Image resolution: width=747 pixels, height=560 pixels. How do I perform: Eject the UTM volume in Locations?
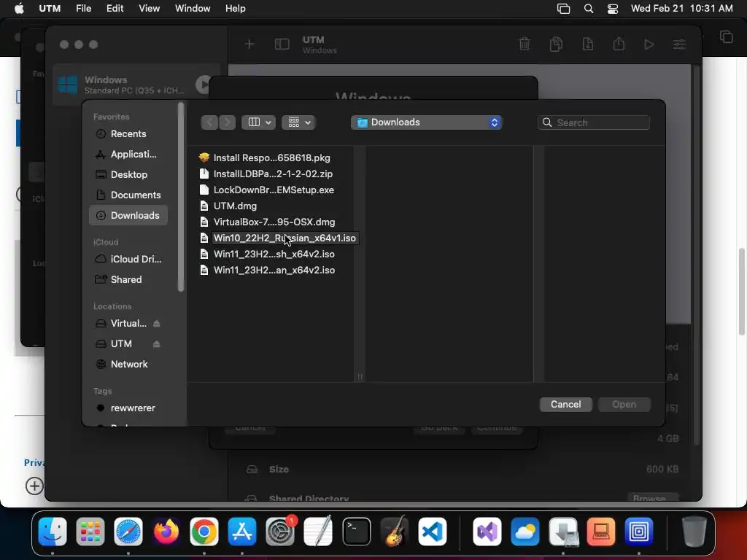[x=156, y=344]
